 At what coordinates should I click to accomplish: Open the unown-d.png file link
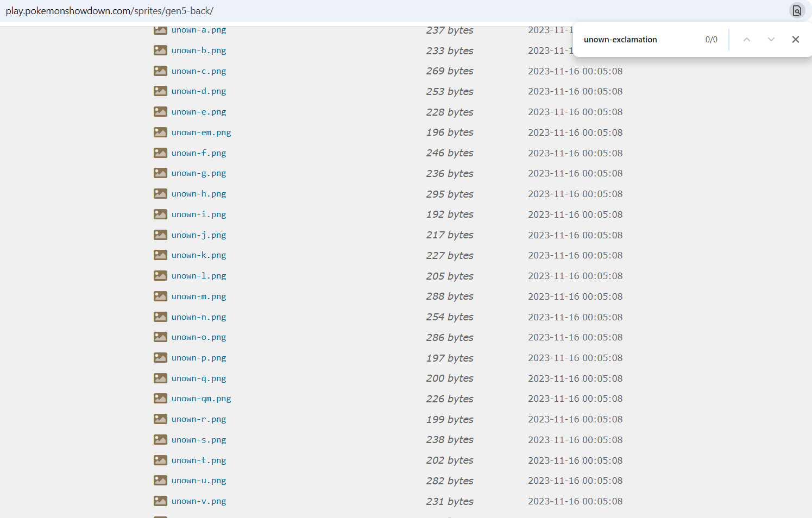point(199,91)
